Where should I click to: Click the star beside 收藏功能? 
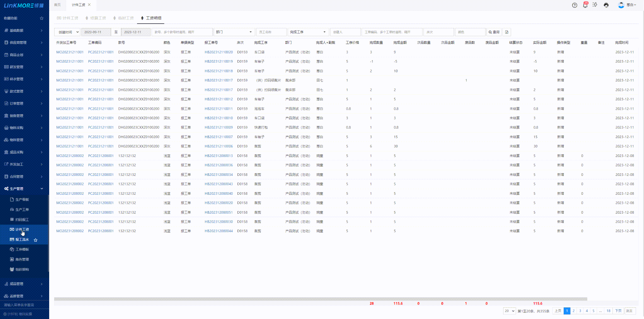(x=42, y=18)
